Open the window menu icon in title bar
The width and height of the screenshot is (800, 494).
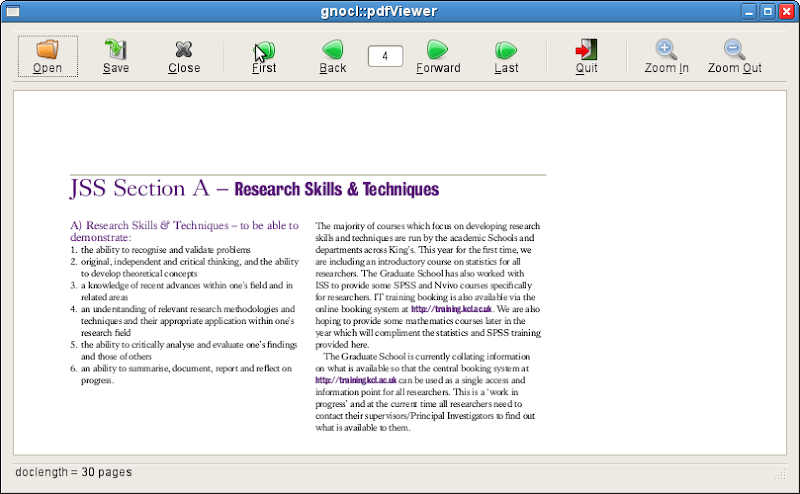13,12
